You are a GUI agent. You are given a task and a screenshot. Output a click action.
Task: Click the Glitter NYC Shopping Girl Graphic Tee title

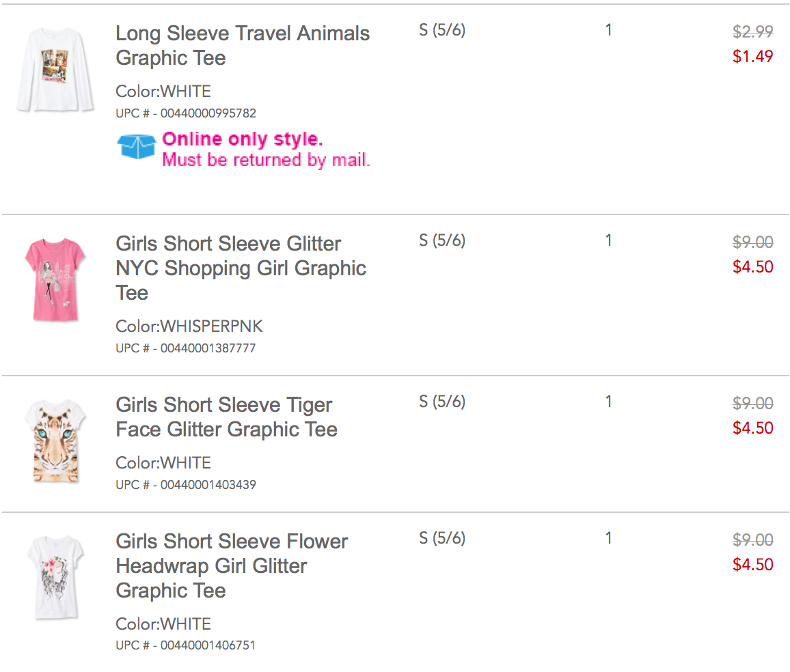(241, 268)
